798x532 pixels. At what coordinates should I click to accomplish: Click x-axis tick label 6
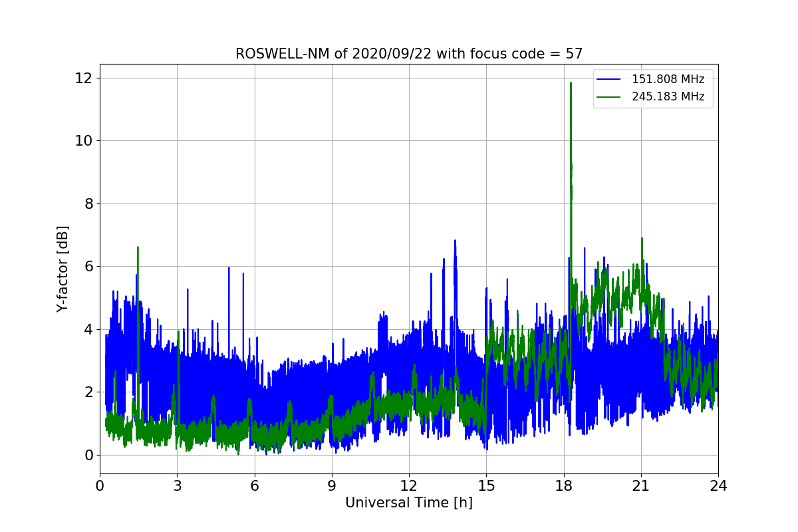(255, 485)
